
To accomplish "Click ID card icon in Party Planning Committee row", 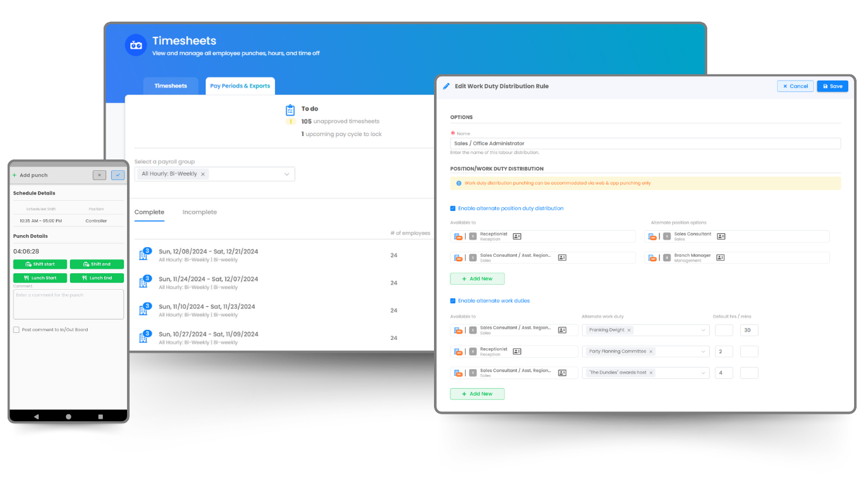I will click(517, 351).
